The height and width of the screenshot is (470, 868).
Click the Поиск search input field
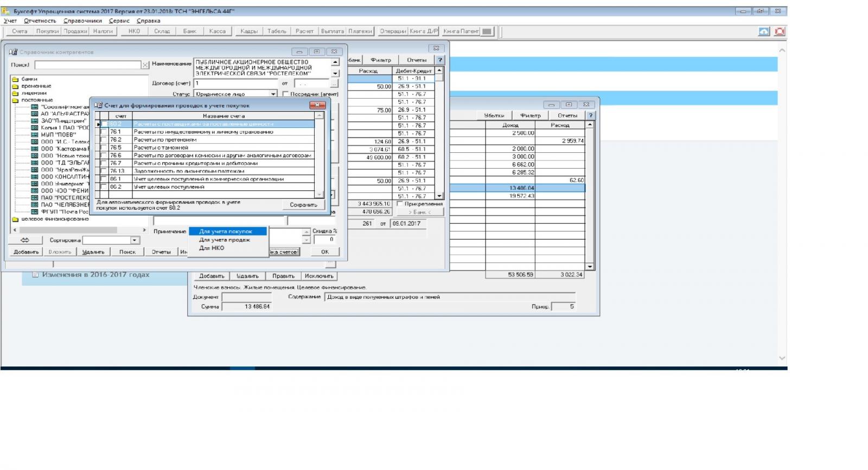tap(88, 65)
